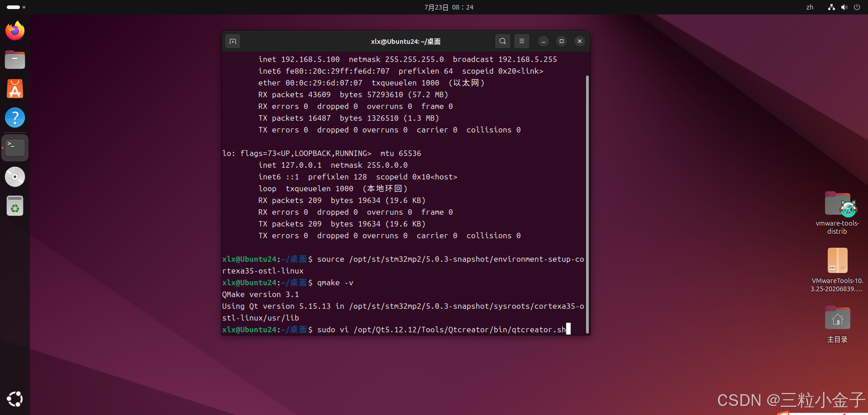The height and width of the screenshot is (415, 868).
Task: Open a new terminal tab
Action: (x=233, y=41)
